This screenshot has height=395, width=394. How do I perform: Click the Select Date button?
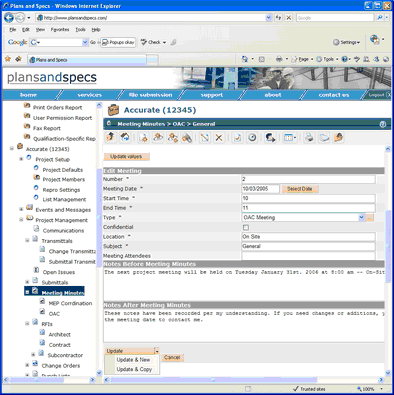(300, 189)
